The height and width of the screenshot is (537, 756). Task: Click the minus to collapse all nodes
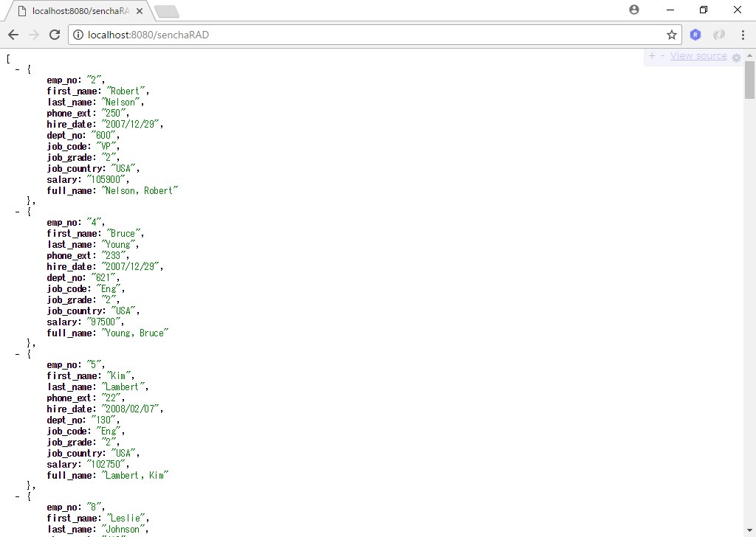tap(663, 56)
